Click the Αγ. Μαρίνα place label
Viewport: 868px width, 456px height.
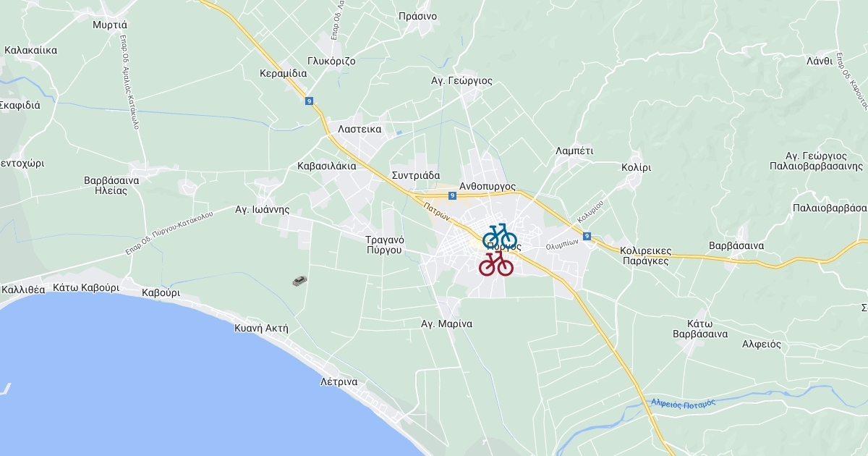click(x=447, y=324)
